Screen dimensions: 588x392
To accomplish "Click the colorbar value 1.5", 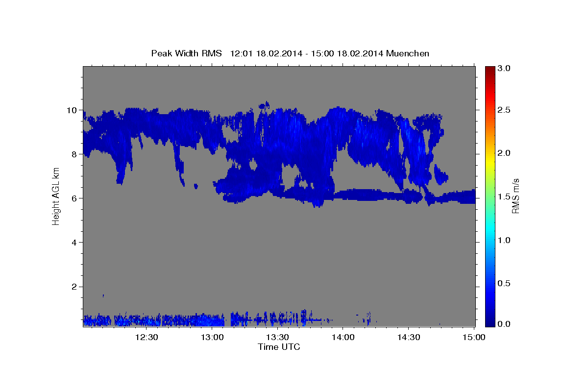I will 504,196.
